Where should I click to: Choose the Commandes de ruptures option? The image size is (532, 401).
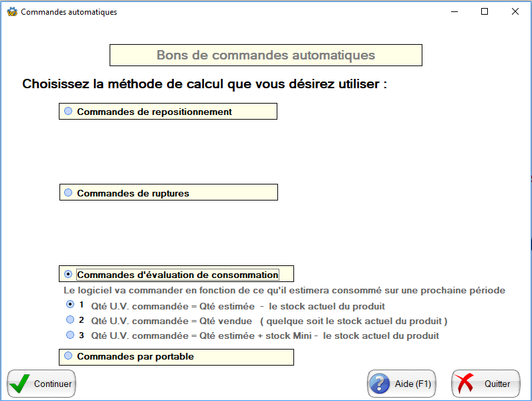click(x=68, y=192)
